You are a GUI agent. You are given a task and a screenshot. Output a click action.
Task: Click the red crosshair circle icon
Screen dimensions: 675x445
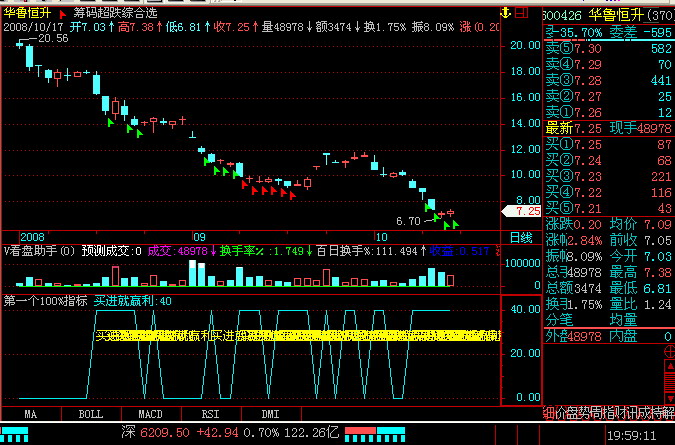point(670,352)
